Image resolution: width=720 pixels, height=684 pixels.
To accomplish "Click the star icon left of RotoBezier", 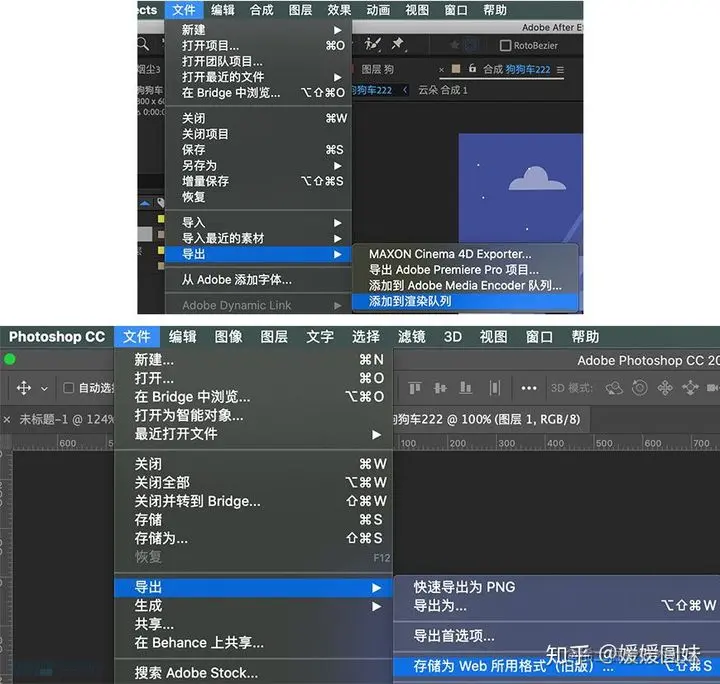I will (455, 45).
